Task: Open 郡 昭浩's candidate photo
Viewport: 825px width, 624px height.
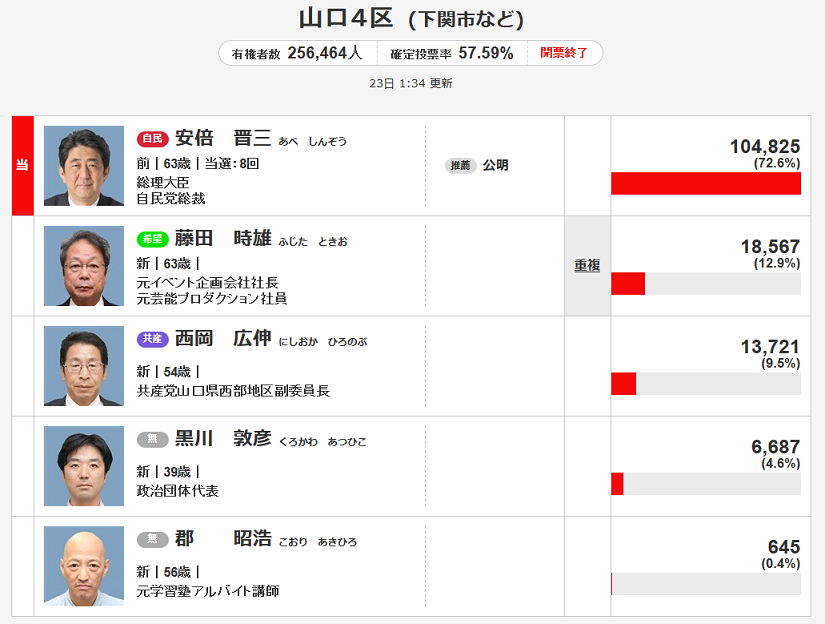Action: pyautogui.click(x=84, y=566)
